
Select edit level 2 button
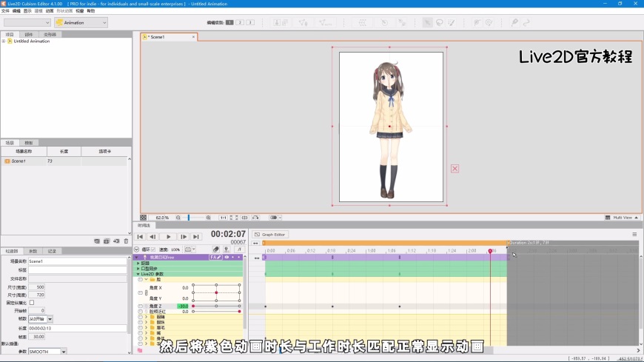(x=240, y=23)
